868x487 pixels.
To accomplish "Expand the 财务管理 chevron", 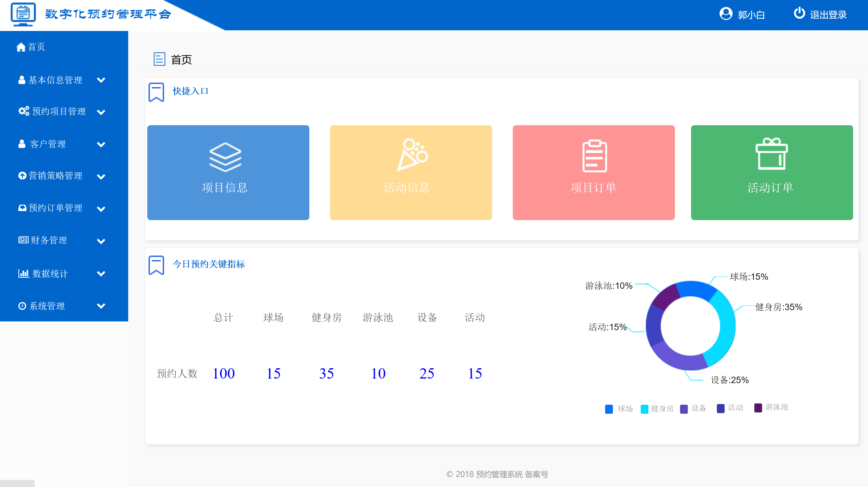I will 101,241.
